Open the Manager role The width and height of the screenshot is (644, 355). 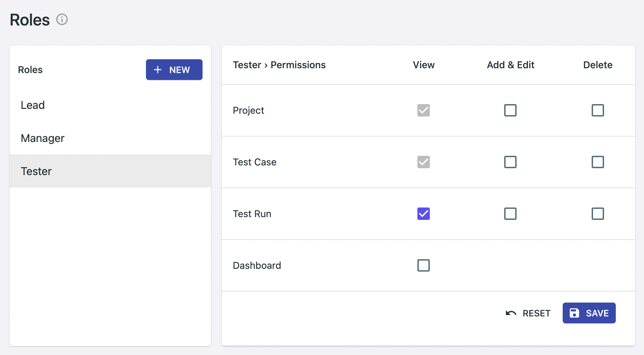coord(43,138)
